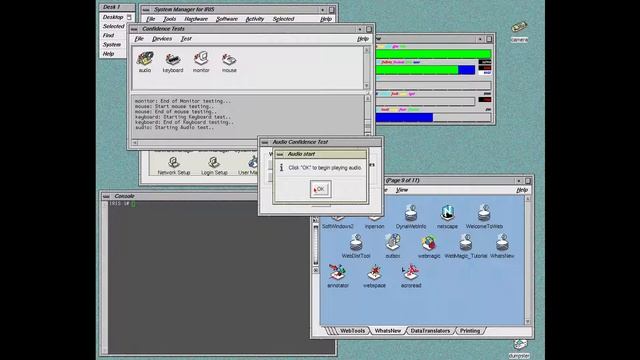
Task: Open window menu of Confidence Tests
Action: point(134,29)
